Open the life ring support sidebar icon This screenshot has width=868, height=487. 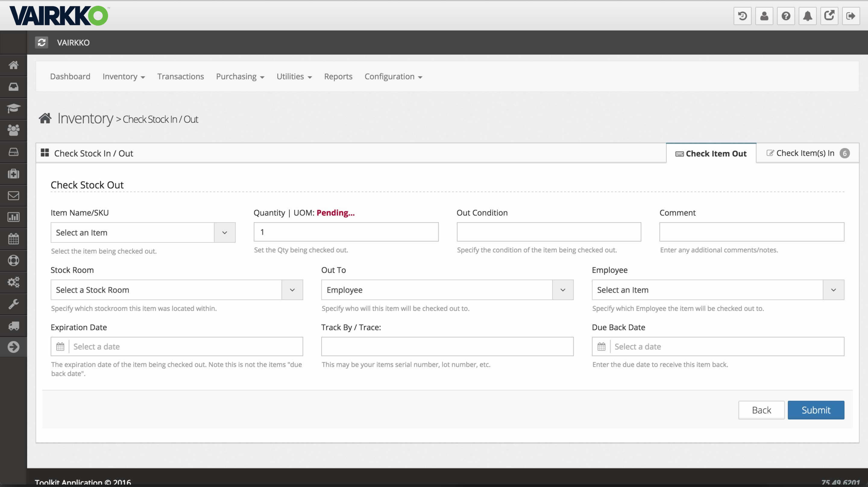coord(14,261)
